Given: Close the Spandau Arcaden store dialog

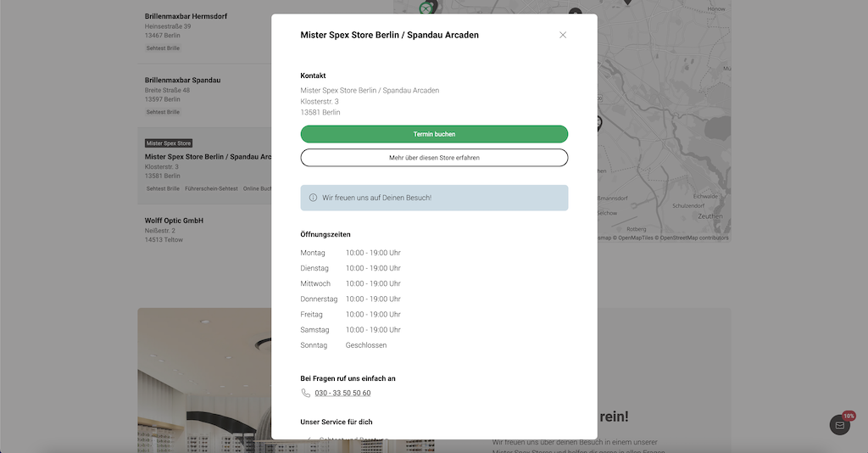Looking at the screenshot, I should point(563,35).
